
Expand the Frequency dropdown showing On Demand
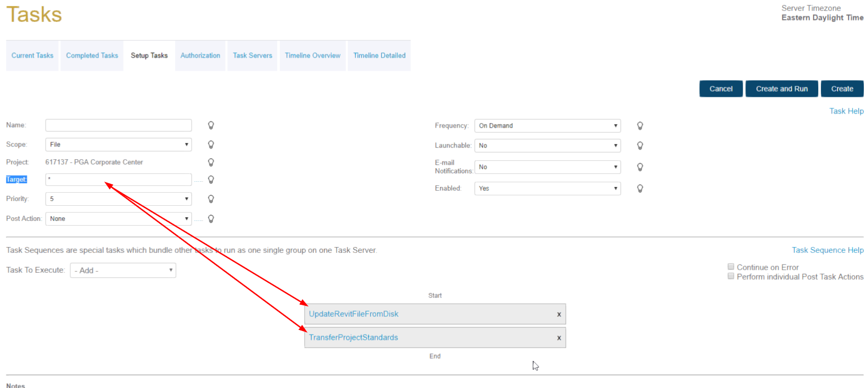(547, 126)
